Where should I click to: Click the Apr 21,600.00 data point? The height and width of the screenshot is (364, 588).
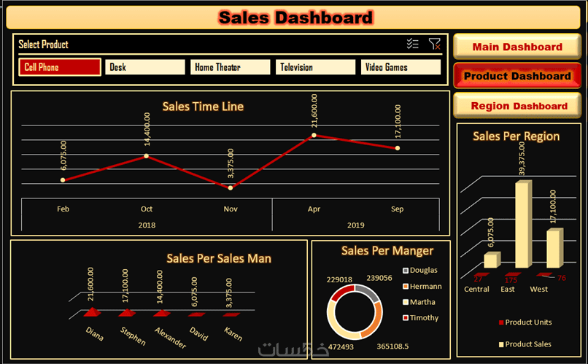click(314, 136)
